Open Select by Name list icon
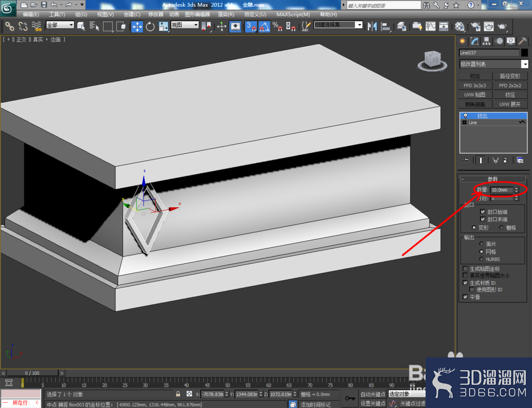Screen dimensions: 532x408 pyautogui.click(x=94, y=26)
